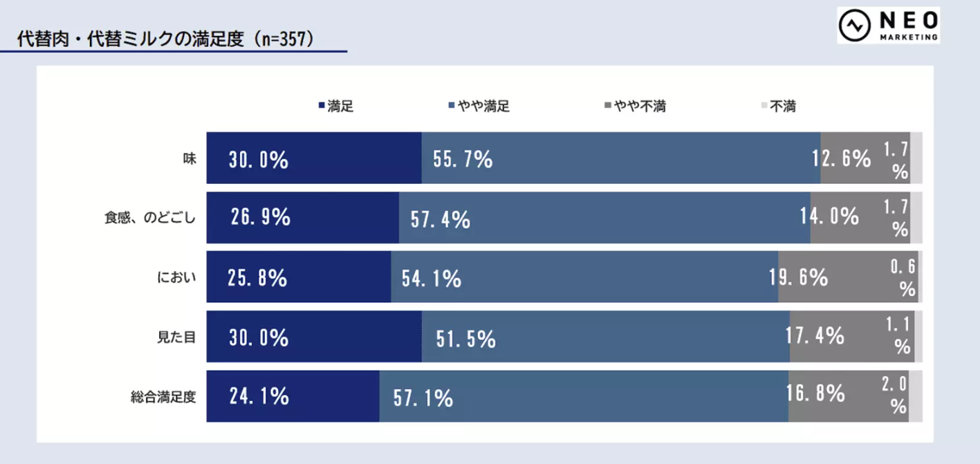Select the 26.9% bar segment
This screenshot has height=464, width=980.
302,218
